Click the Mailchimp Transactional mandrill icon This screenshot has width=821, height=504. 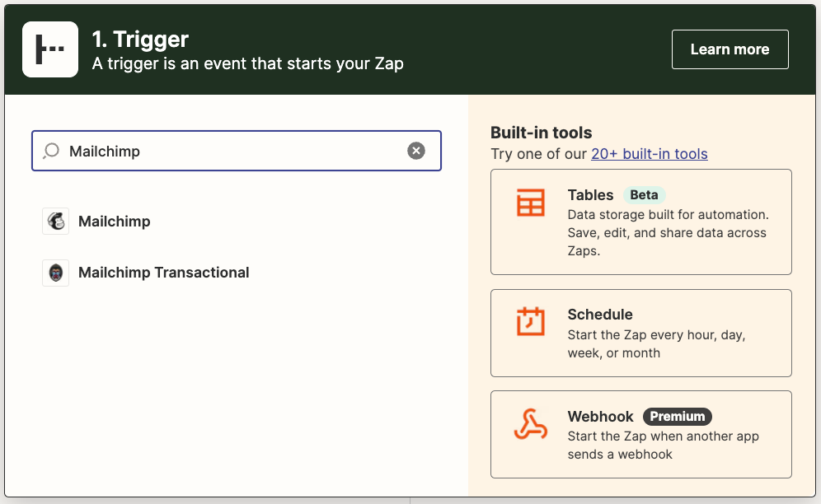coord(55,273)
